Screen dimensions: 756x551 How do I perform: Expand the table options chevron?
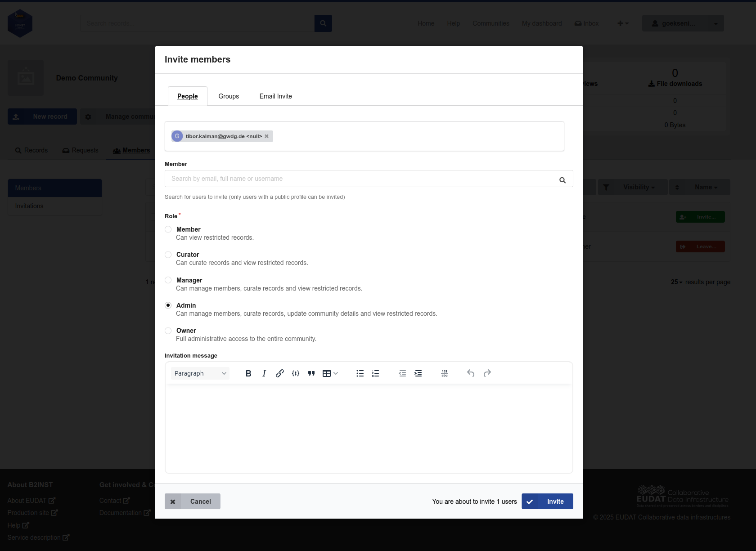[336, 373]
